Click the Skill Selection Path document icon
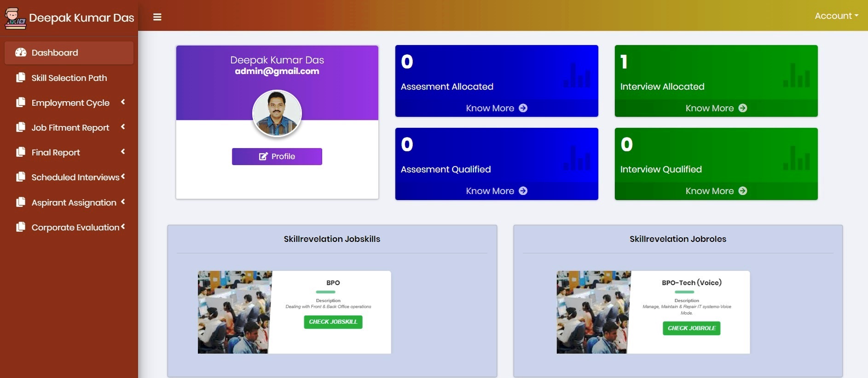 [21, 77]
